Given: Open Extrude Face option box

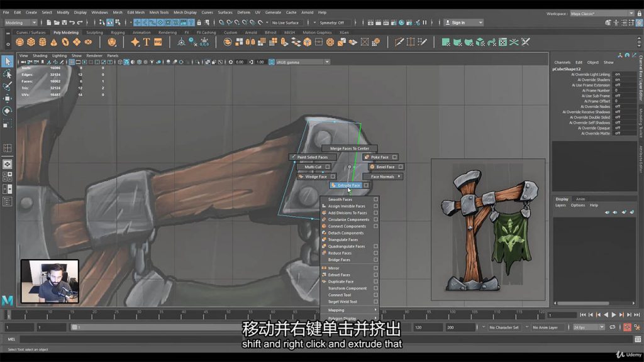Looking at the screenshot, I should click(x=366, y=185).
